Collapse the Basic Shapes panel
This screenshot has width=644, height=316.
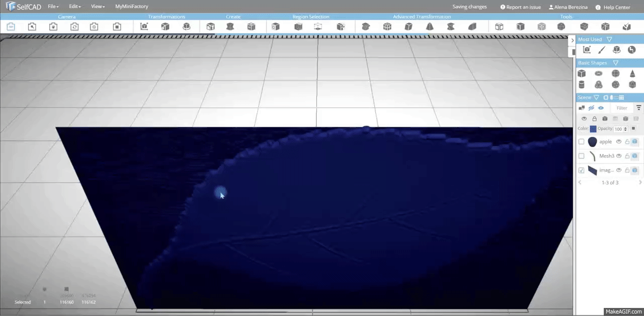click(615, 63)
